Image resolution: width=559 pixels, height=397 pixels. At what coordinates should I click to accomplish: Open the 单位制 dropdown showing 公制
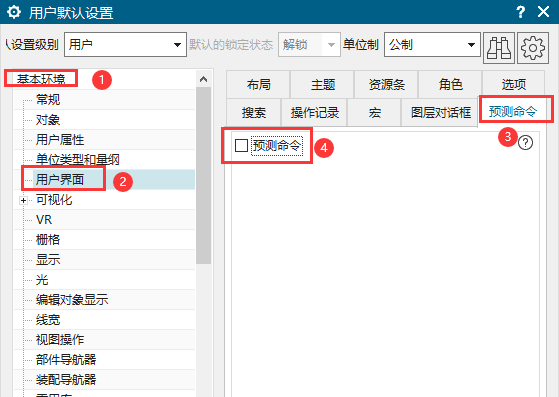(432, 45)
